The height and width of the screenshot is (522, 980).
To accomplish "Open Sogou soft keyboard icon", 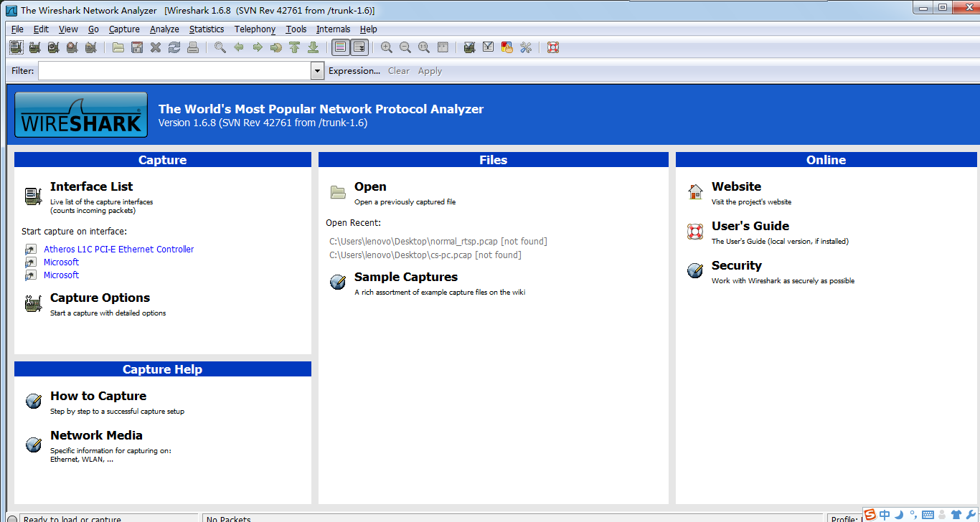I will [x=928, y=515].
